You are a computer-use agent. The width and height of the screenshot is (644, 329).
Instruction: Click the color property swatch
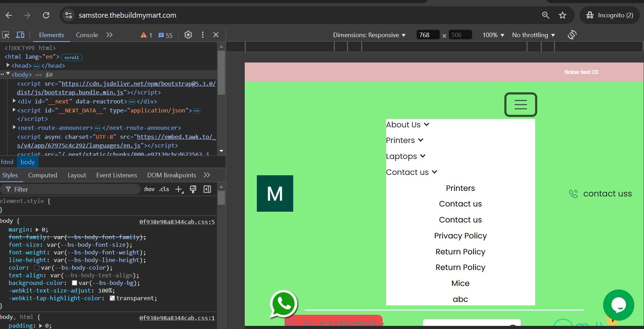[37, 268]
